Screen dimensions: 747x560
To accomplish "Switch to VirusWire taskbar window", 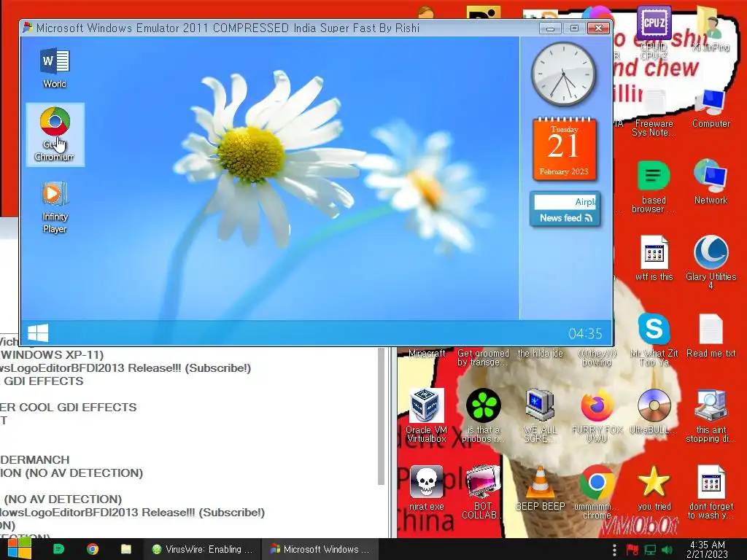I will 203,549.
